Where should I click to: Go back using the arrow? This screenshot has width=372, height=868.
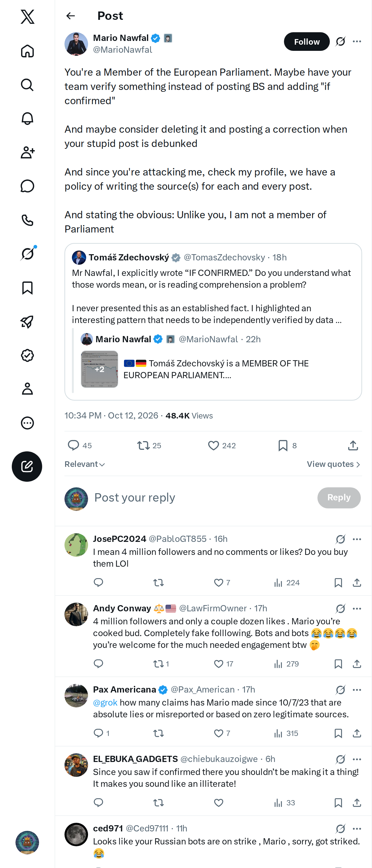click(70, 16)
